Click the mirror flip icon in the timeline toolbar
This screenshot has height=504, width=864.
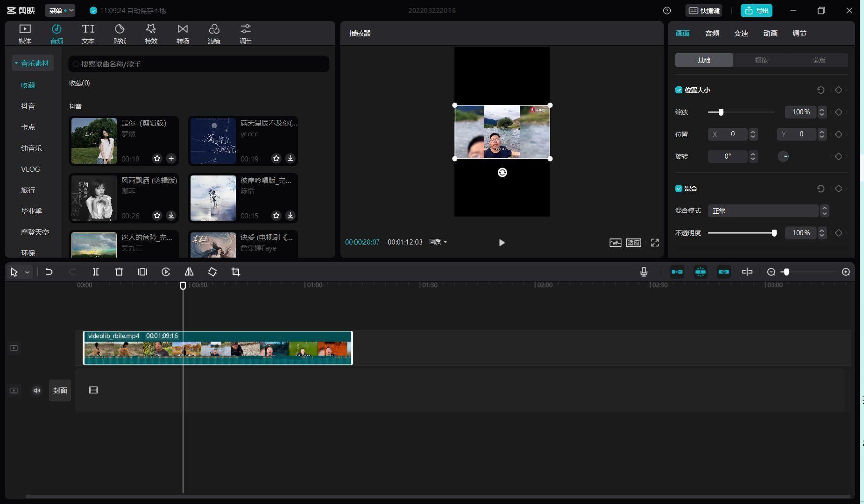pyautogui.click(x=189, y=272)
